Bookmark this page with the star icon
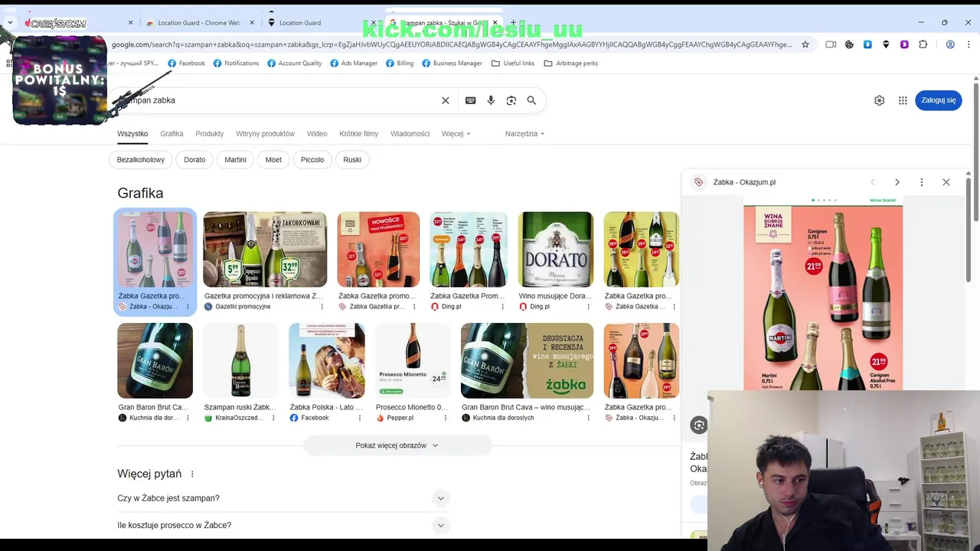 point(805,44)
